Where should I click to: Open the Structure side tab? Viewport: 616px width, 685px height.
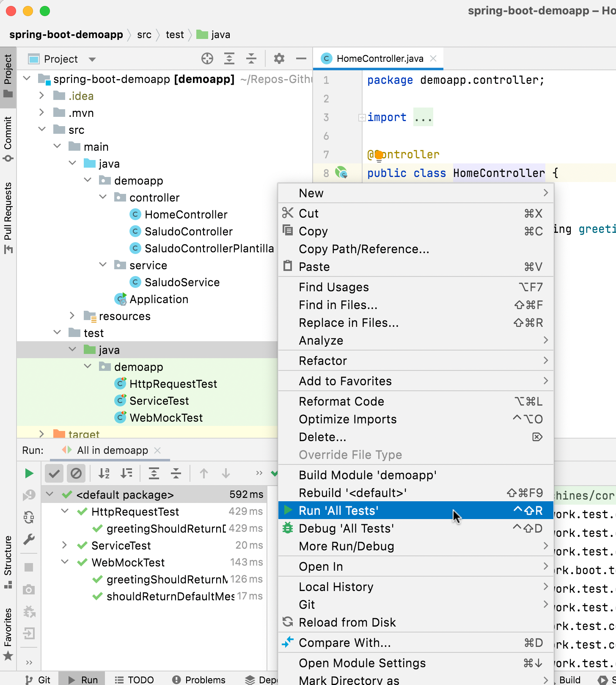[8, 562]
